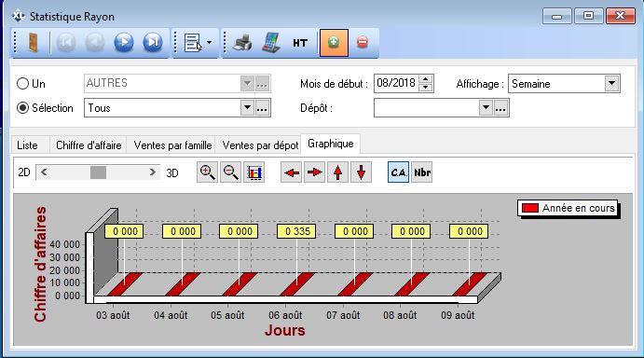This screenshot has height=358, width=644.
Task: Go to the next record
Action: point(124,42)
